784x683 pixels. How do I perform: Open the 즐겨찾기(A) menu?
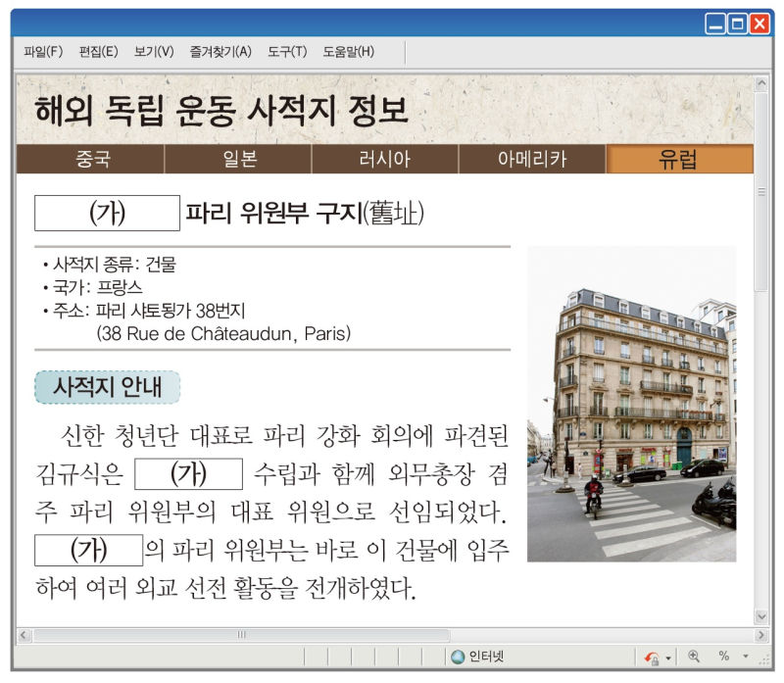coord(220,51)
